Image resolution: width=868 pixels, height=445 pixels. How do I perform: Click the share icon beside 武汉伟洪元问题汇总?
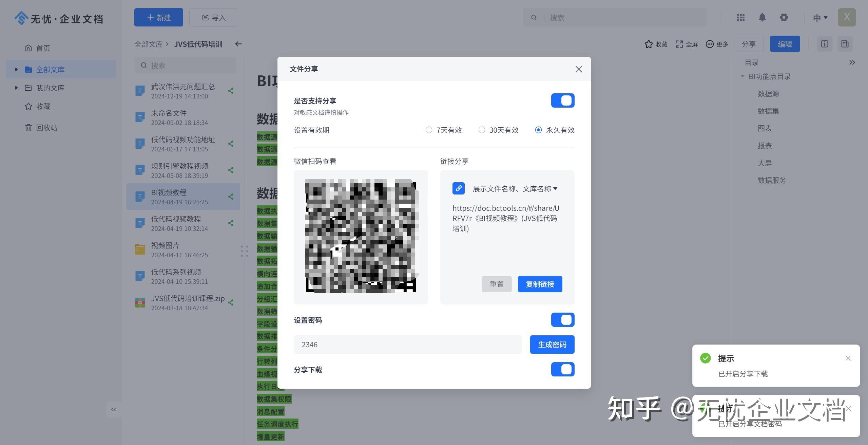point(230,91)
